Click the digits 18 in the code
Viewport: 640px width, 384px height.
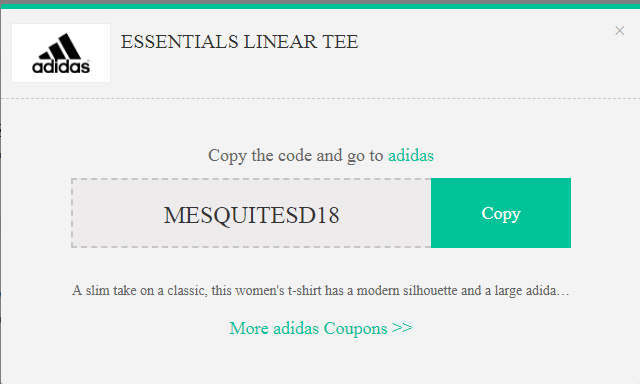(x=328, y=215)
